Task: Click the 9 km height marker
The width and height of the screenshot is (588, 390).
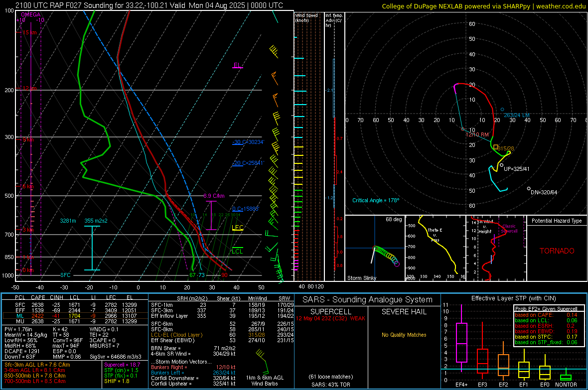Action: [x=28, y=139]
